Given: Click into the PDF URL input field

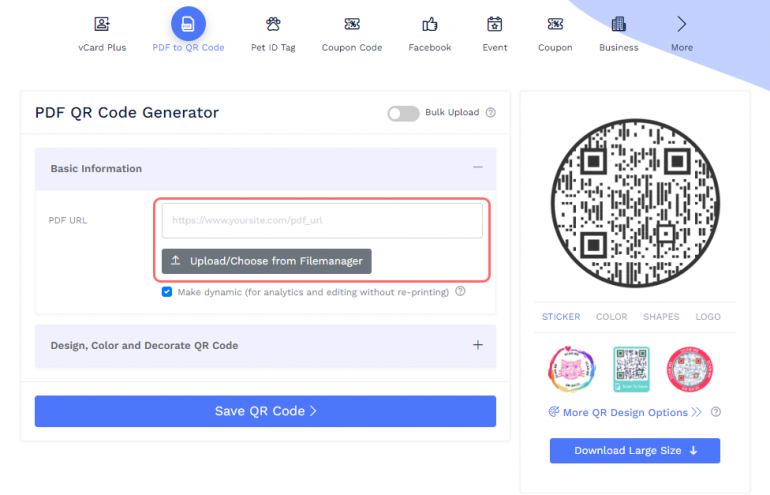Looking at the screenshot, I should pyautogui.click(x=322, y=220).
